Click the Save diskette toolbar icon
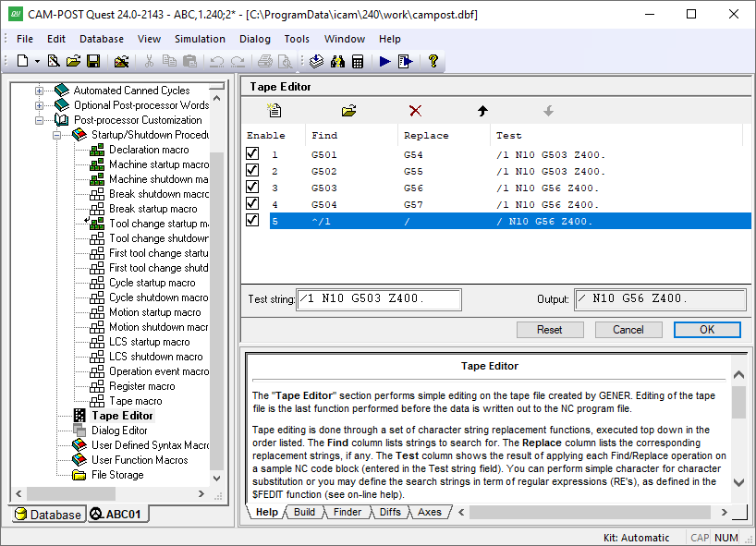Viewport: 756px width, 546px height. pos(93,61)
